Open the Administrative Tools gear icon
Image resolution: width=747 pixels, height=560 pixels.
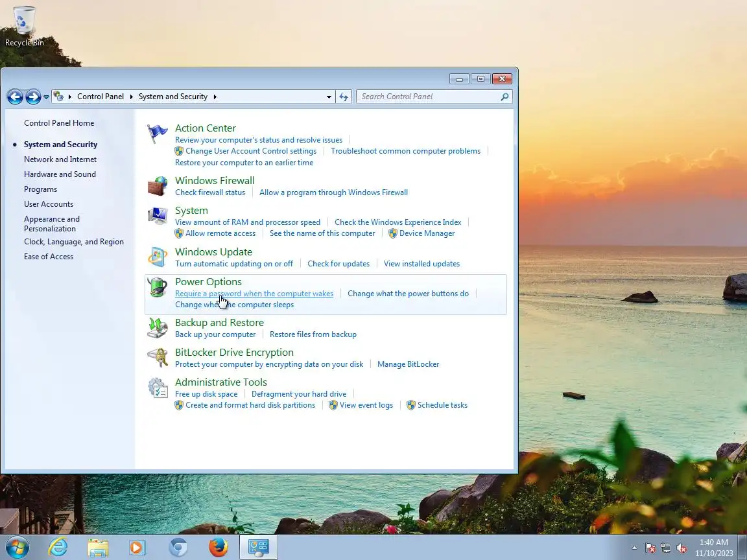pyautogui.click(x=157, y=388)
